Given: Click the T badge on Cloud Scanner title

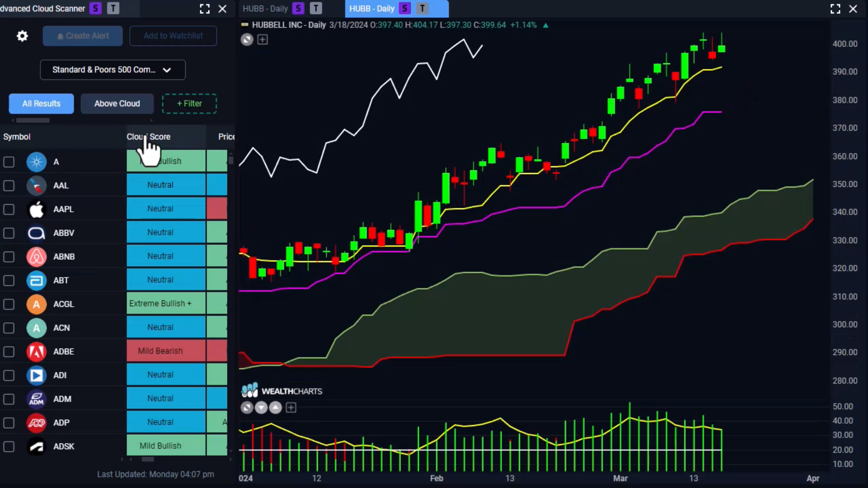Looking at the screenshot, I should tap(113, 9).
